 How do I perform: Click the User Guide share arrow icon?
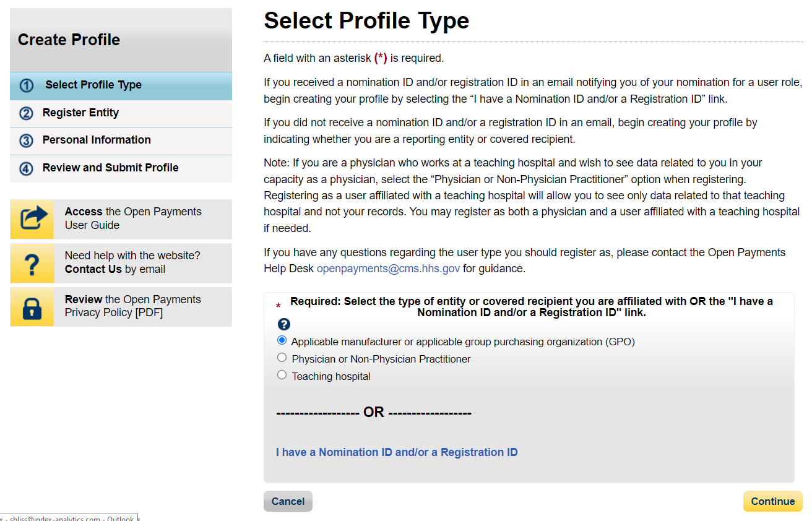pyautogui.click(x=32, y=219)
